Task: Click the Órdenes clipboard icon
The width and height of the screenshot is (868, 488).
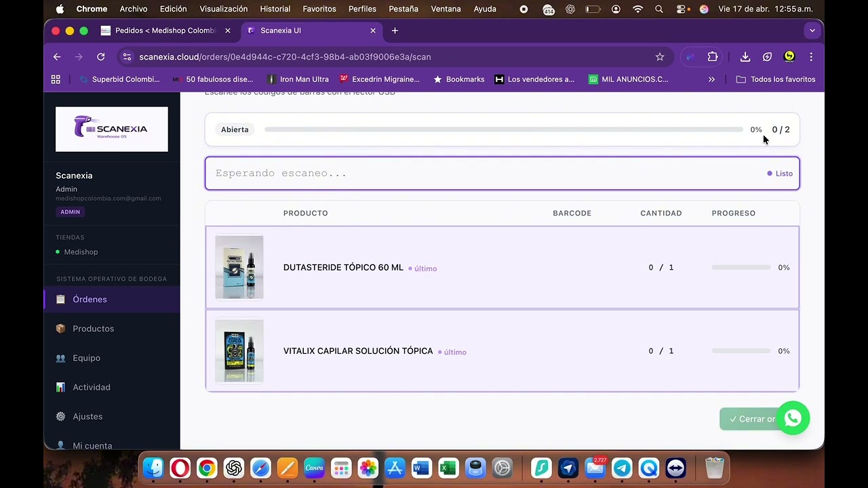Action: pos(60,300)
